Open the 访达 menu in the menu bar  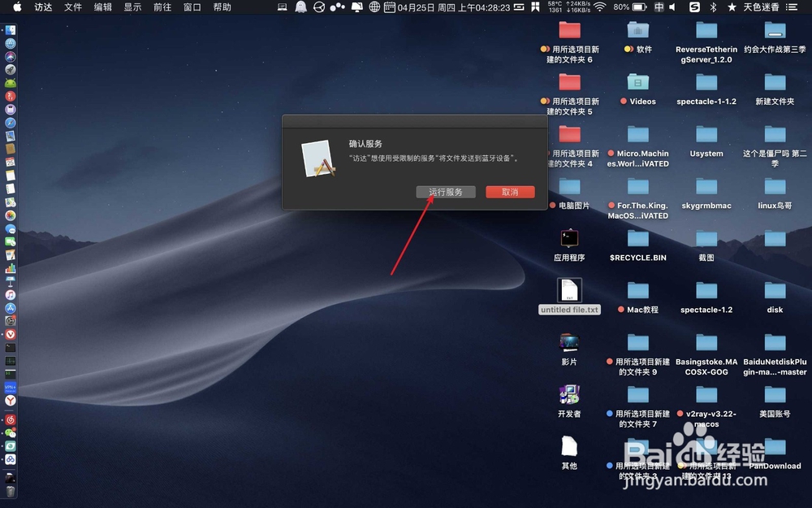(x=43, y=7)
